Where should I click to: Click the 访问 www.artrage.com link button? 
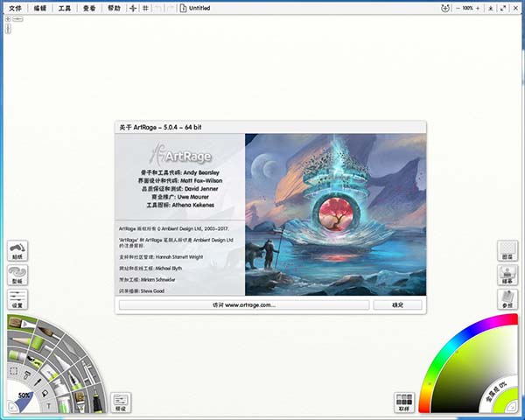tap(243, 305)
